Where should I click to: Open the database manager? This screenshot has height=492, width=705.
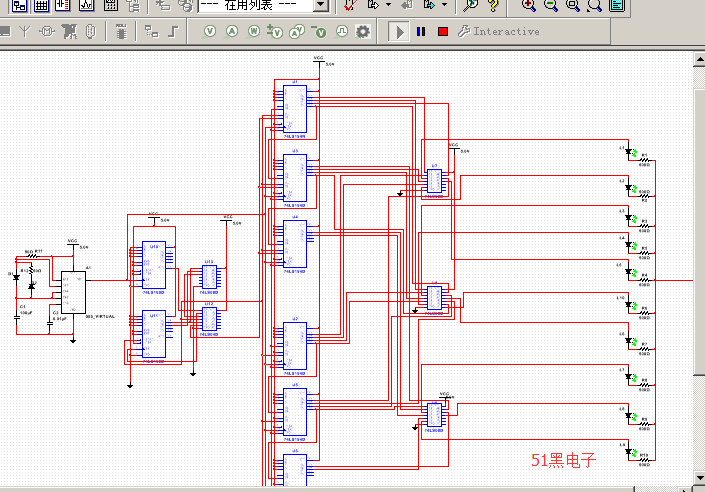186,5
